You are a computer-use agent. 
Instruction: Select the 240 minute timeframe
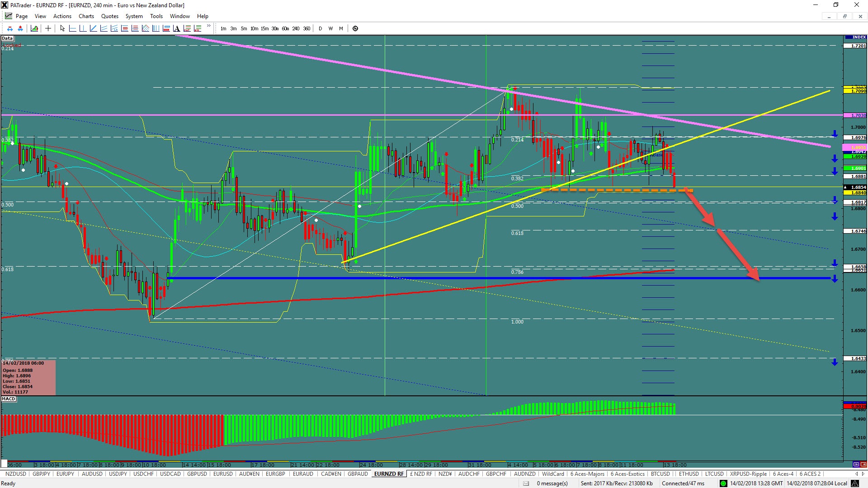[x=296, y=28]
